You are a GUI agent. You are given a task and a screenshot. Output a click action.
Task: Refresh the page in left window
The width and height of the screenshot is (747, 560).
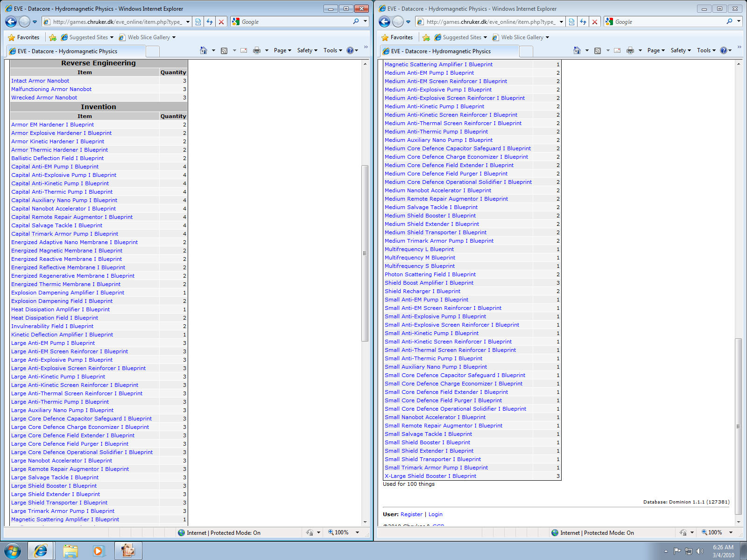(x=210, y=21)
